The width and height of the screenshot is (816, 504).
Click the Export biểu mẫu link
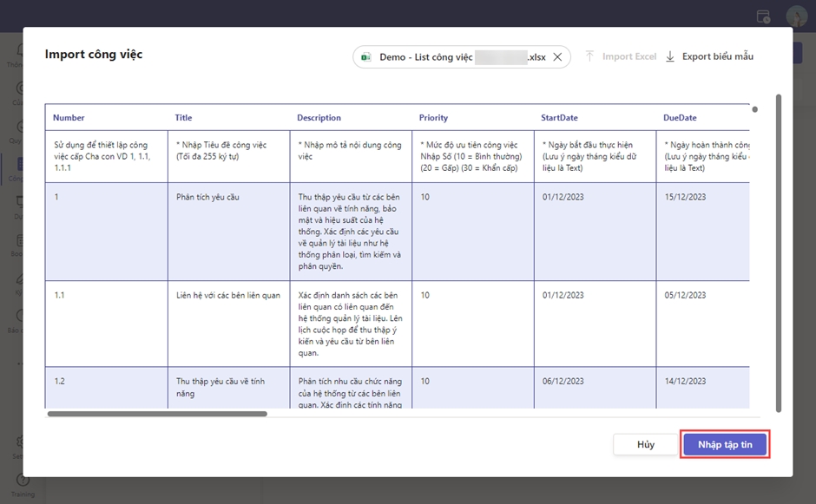coord(717,56)
